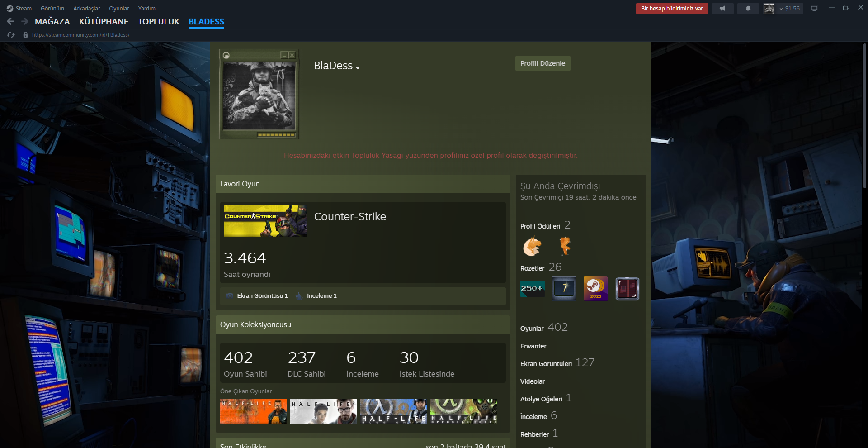Open the İnceleme 1 link under Counter-Strike
Screen dimensions: 868x448
(322, 296)
